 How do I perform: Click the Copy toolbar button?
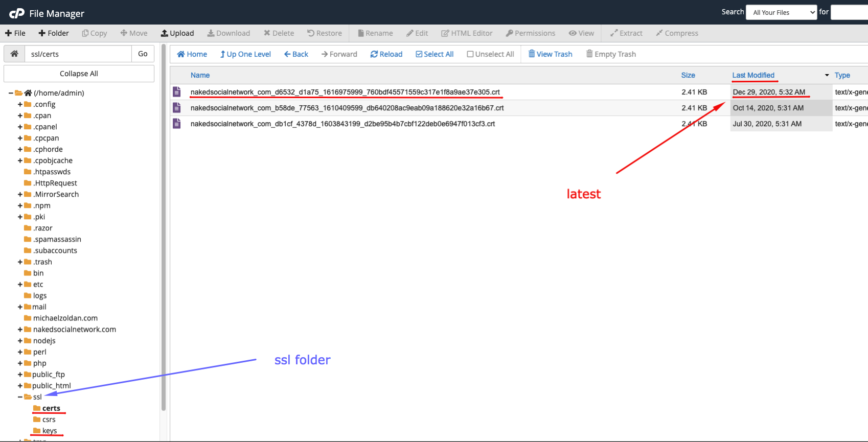tap(95, 33)
